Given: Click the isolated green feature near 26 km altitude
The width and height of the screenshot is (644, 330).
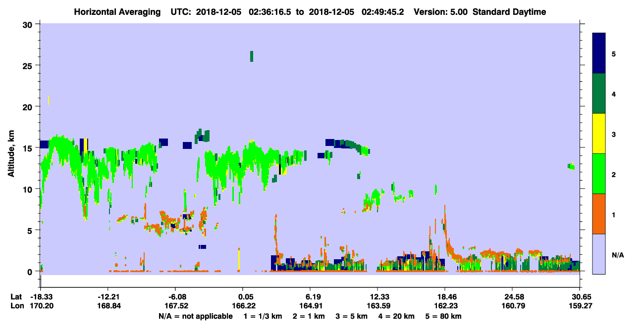Looking at the screenshot, I should point(252,56).
